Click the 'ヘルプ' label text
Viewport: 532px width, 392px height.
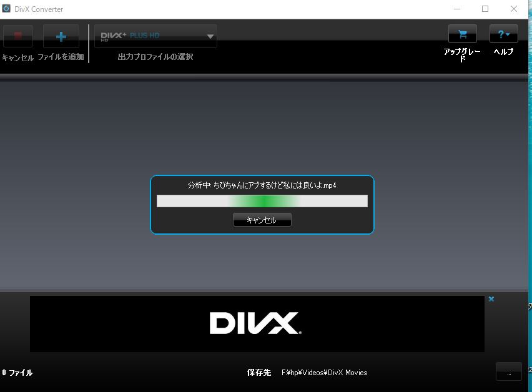[x=503, y=52]
